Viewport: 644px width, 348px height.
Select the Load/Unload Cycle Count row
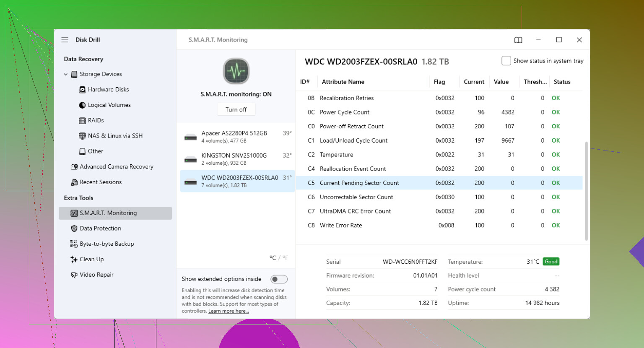pyautogui.click(x=439, y=140)
